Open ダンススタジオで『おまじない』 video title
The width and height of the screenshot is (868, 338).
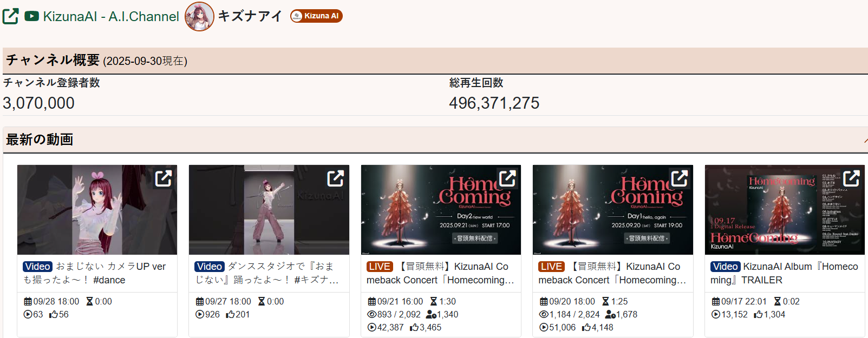click(x=266, y=273)
